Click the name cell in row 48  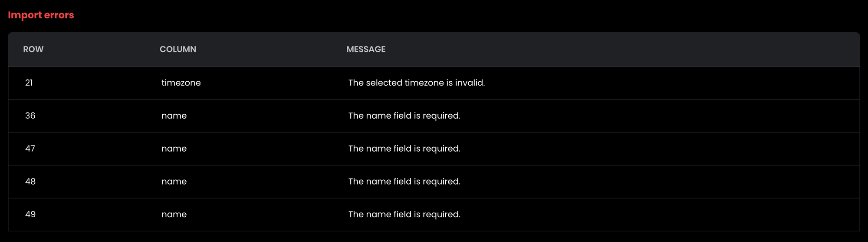174,182
